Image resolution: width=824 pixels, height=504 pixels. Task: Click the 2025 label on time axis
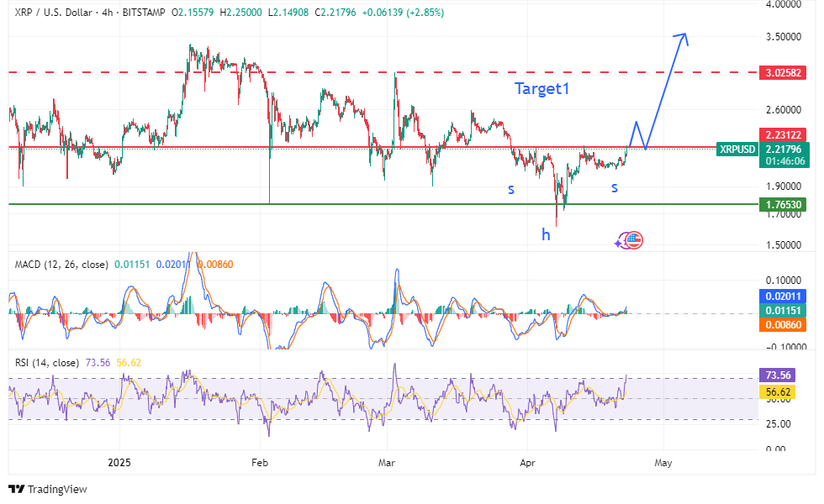tap(119, 463)
